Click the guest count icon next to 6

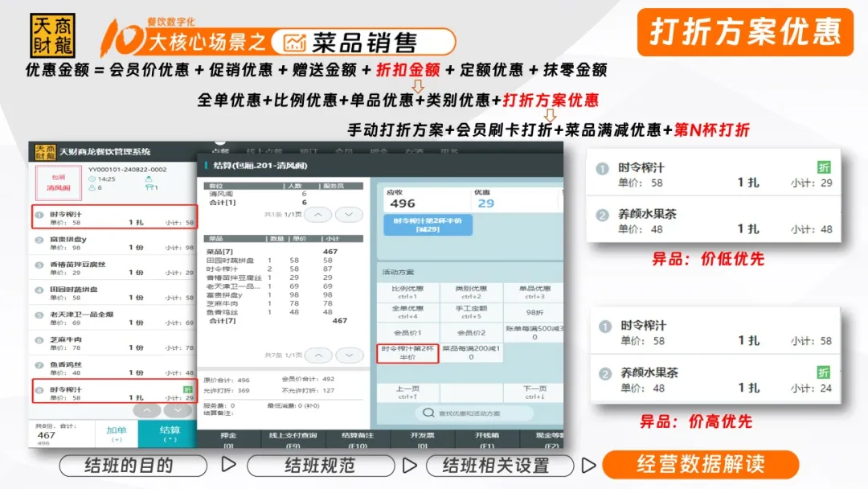pos(92,187)
